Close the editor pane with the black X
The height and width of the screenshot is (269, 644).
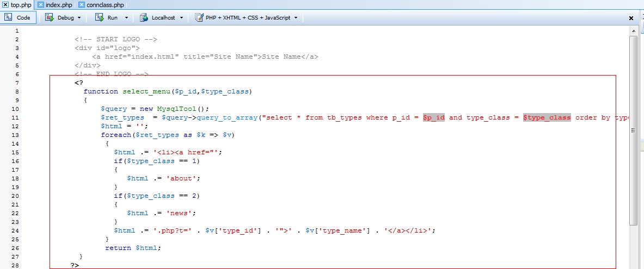[x=631, y=18]
